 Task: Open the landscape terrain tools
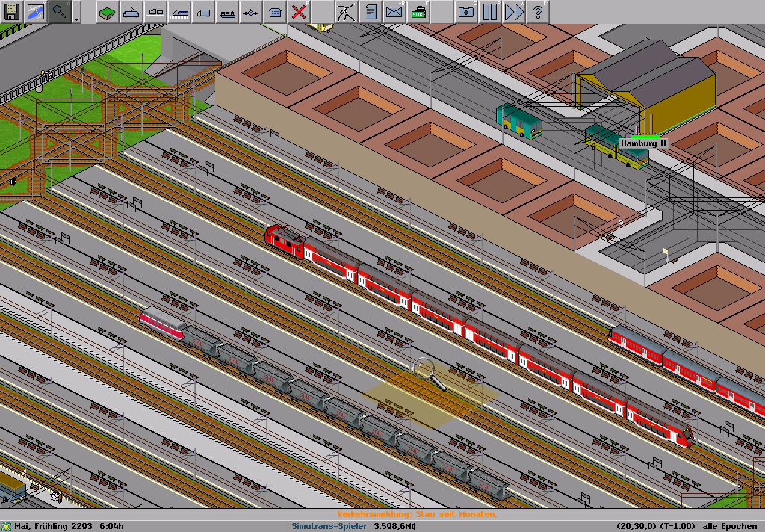(x=108, y=12)
